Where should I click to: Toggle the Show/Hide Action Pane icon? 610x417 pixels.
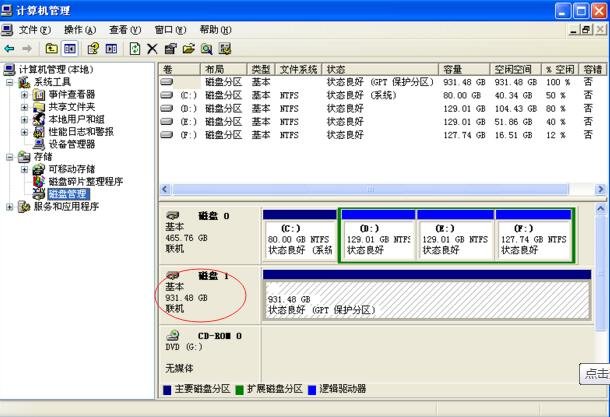[x=111, y=49]
